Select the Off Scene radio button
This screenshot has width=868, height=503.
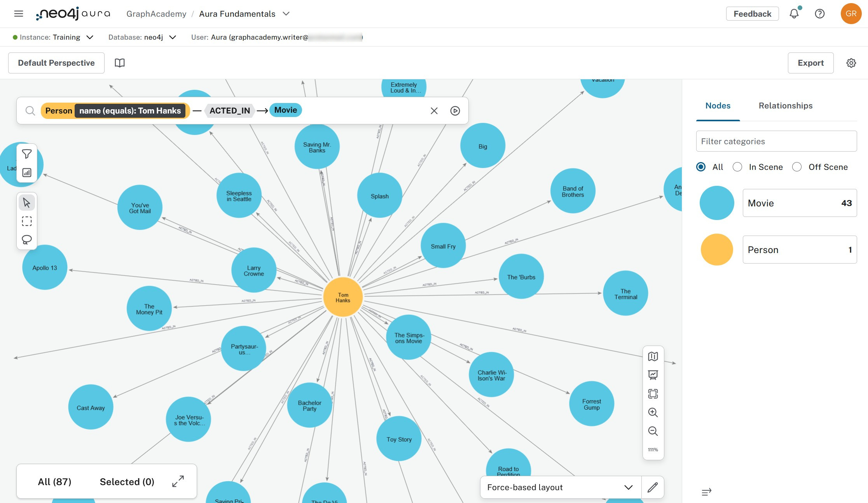797,167
